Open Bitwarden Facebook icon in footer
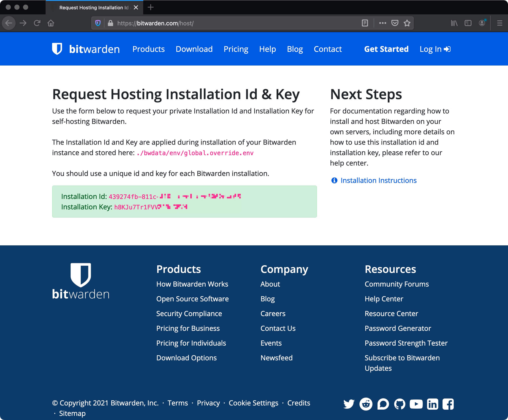 tap(448, 404)
